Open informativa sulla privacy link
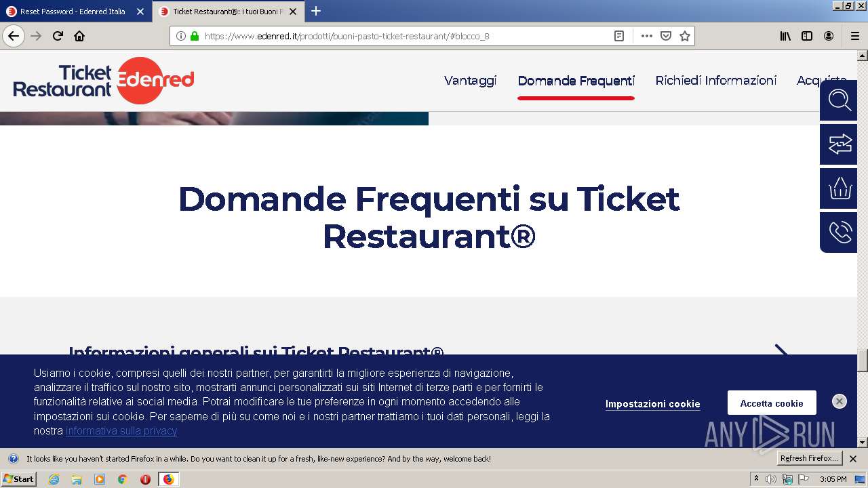Viewport: 868px width, 488px height. (121, 431)
